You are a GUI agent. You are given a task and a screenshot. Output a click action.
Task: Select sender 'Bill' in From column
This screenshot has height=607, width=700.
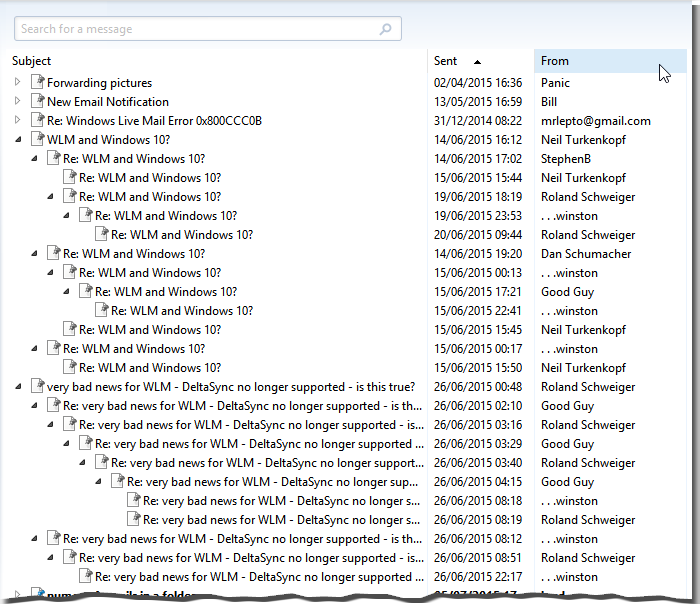coord(549,102)
